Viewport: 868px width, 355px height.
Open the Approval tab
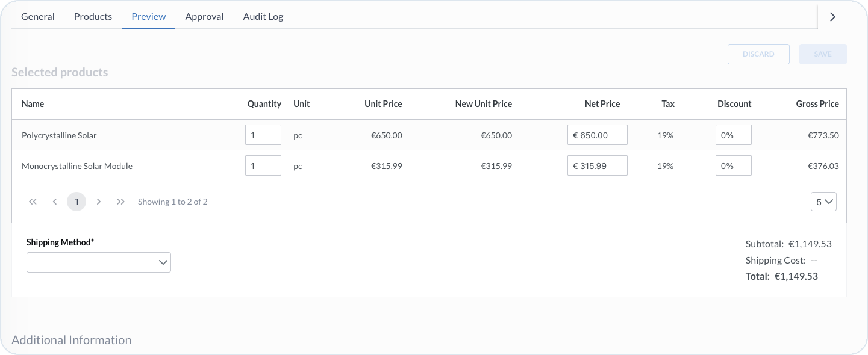pyautogui.click(x=204, y=17)
